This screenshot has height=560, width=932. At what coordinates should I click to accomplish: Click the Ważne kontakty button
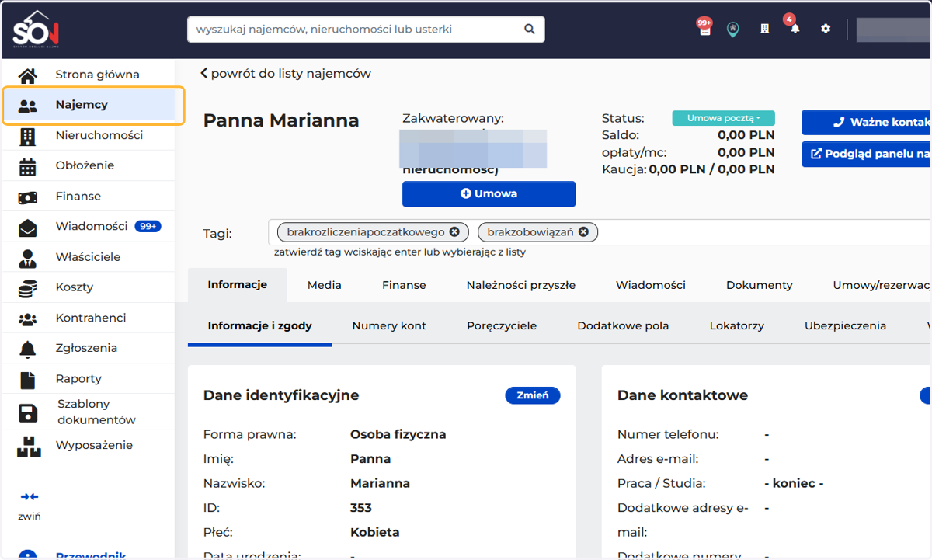click(867, 122)
